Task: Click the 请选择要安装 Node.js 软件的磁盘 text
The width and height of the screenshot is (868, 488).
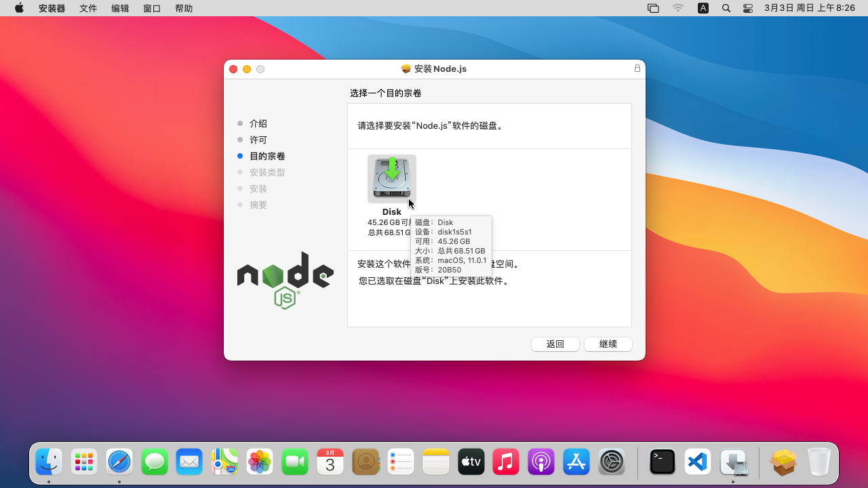Action: point(431,125)
